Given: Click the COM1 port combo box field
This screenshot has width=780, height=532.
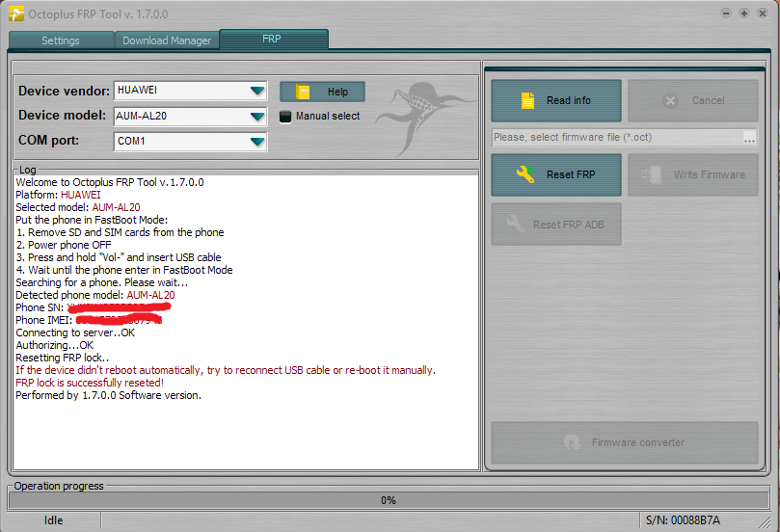Looking at the screenshot, I should [191, 142].
